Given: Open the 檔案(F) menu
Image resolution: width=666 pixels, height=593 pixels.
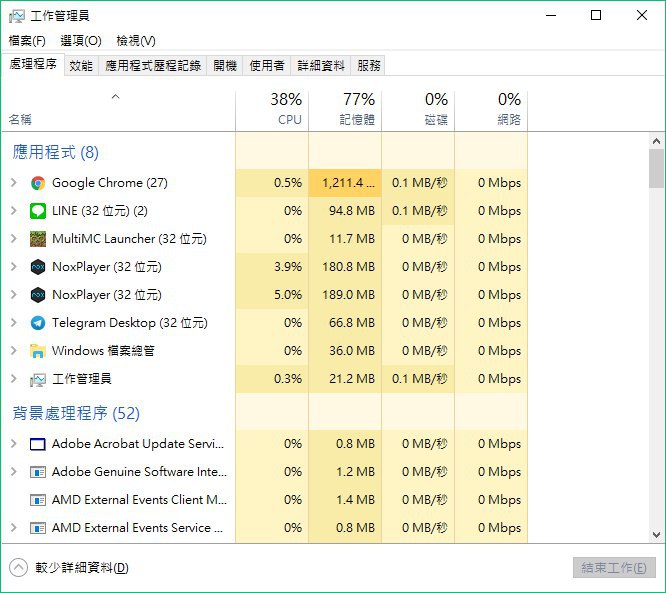Looking at the screenshot, I should [x=27, y=41].
